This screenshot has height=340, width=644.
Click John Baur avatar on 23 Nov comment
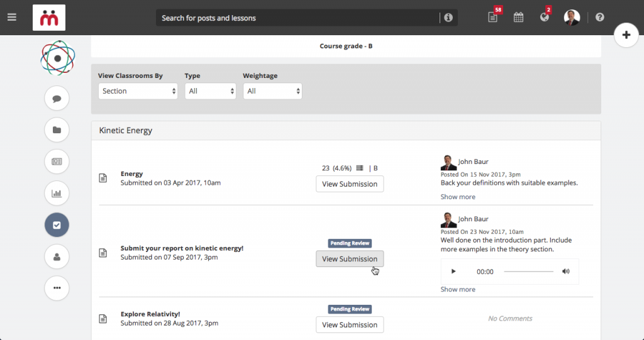pos(448,221)
